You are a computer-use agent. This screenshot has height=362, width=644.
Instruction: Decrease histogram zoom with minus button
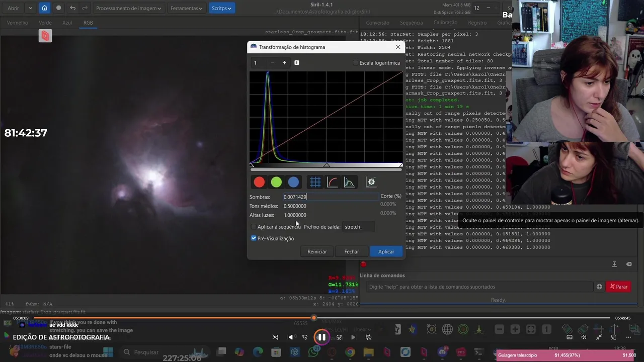[x=273, y=63]
